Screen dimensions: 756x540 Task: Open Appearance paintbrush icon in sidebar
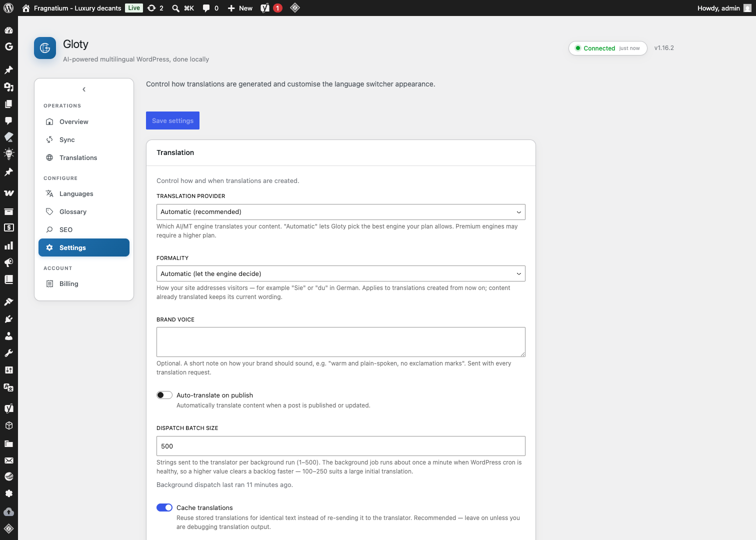click(x=8, y=301)
